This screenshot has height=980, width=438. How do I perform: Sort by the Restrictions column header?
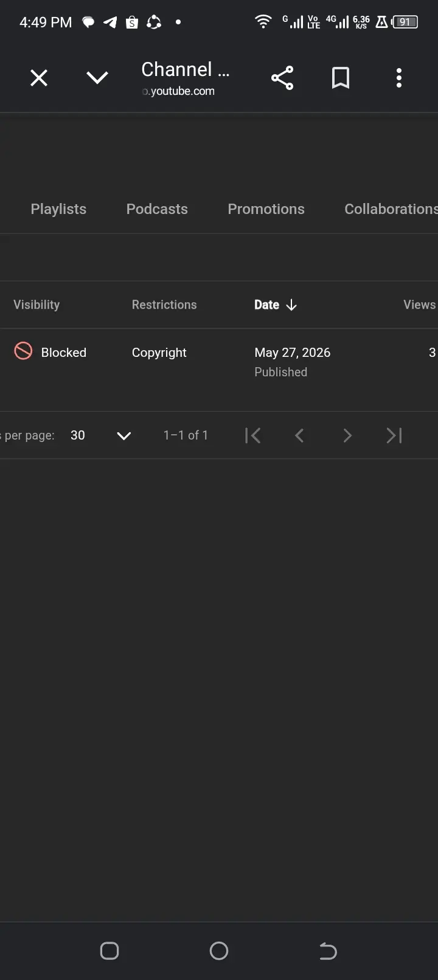164,305
